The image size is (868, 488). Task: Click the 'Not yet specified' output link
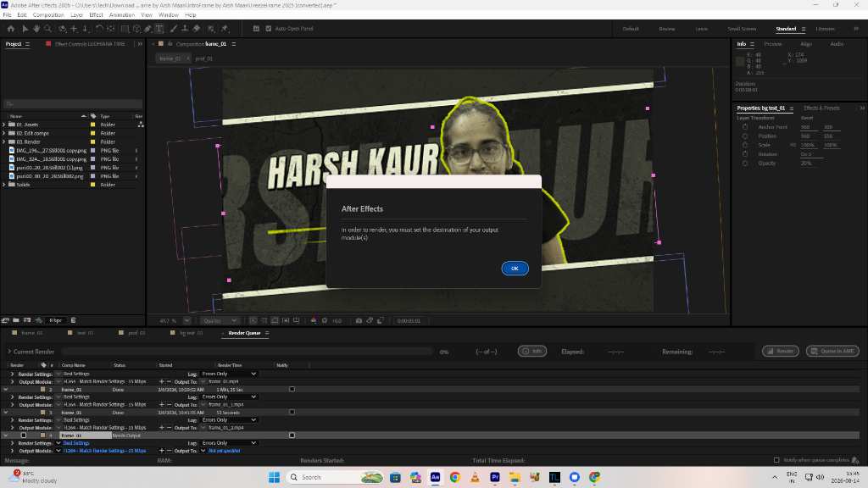pyautogui.click(x=224, y=451)
